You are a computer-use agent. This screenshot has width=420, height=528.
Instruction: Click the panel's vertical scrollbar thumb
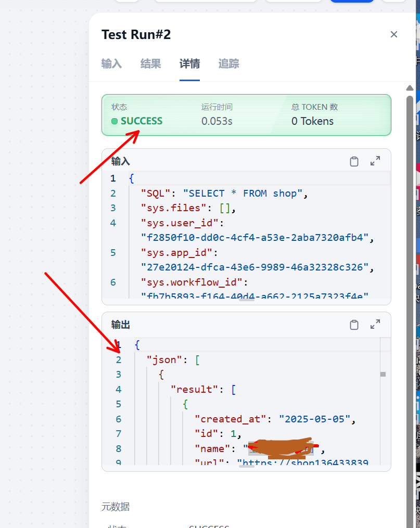click(410, 260)
